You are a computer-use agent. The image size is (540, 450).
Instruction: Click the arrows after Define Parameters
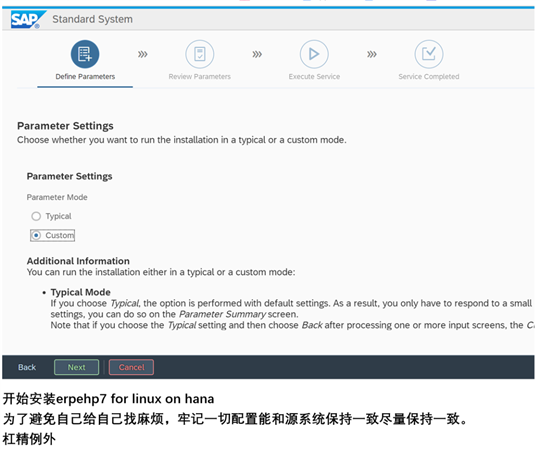143,54
